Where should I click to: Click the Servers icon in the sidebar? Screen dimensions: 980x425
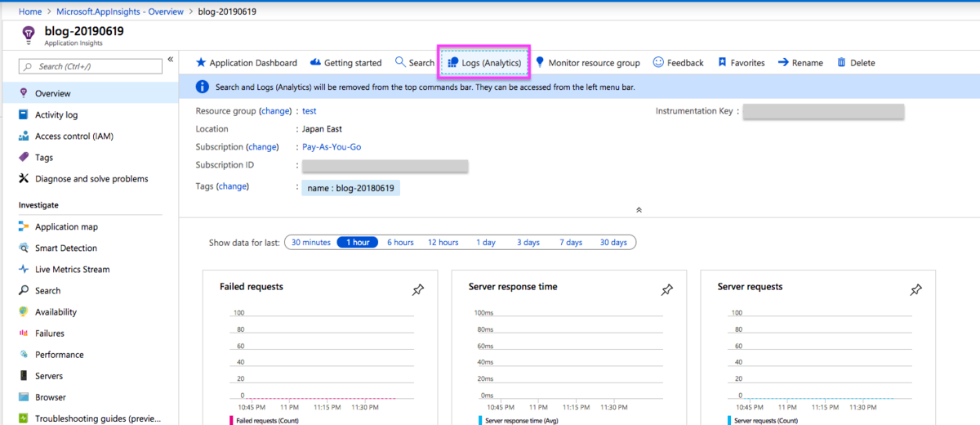tap(24, 375)
